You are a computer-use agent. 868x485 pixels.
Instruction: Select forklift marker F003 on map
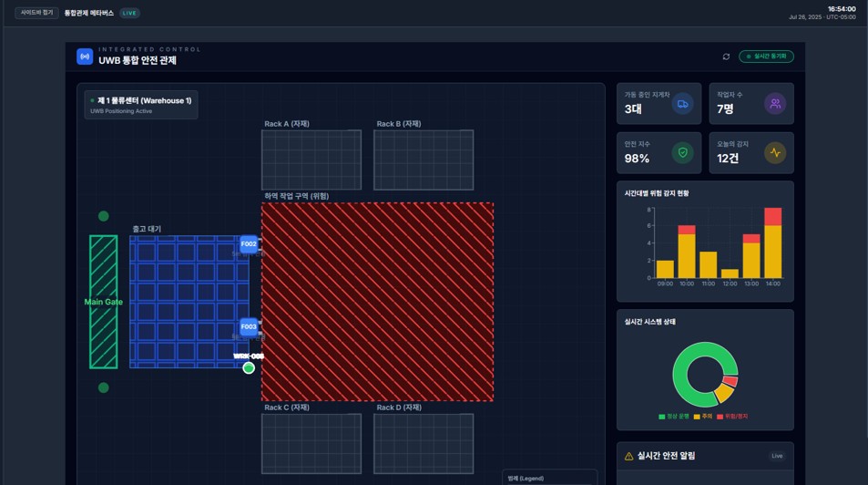[x=249, y=326]
